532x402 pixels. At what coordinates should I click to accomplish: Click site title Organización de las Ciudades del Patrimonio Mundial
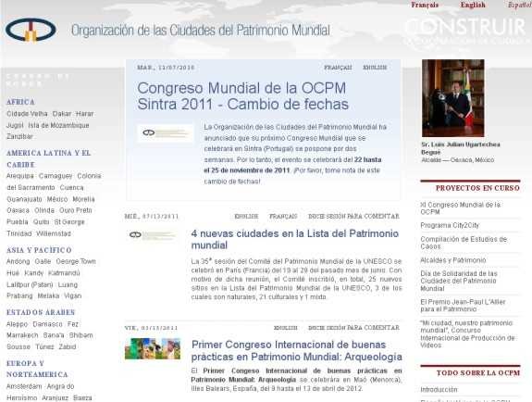point(200,31)
